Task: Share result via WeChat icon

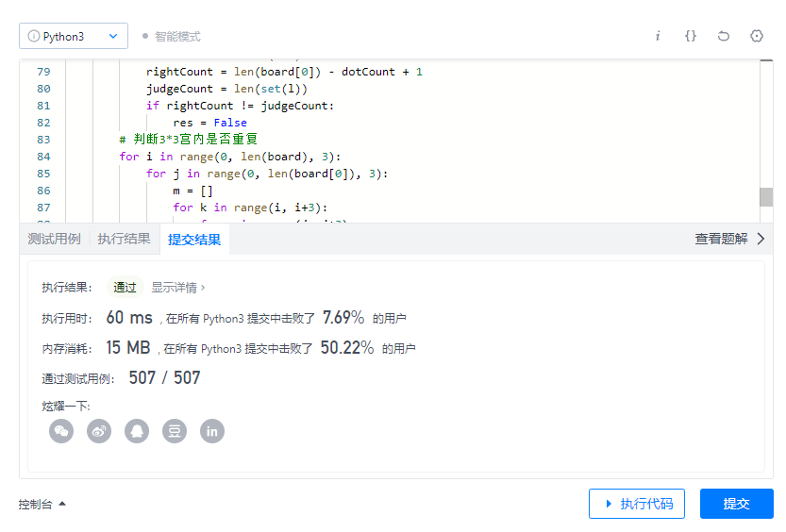Action: (x=61, y=431)
